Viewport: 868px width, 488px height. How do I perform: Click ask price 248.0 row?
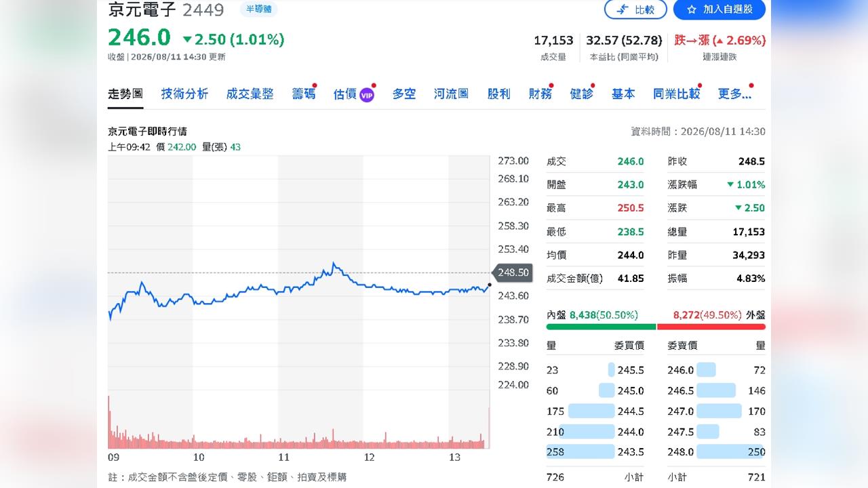coord(716,451)
